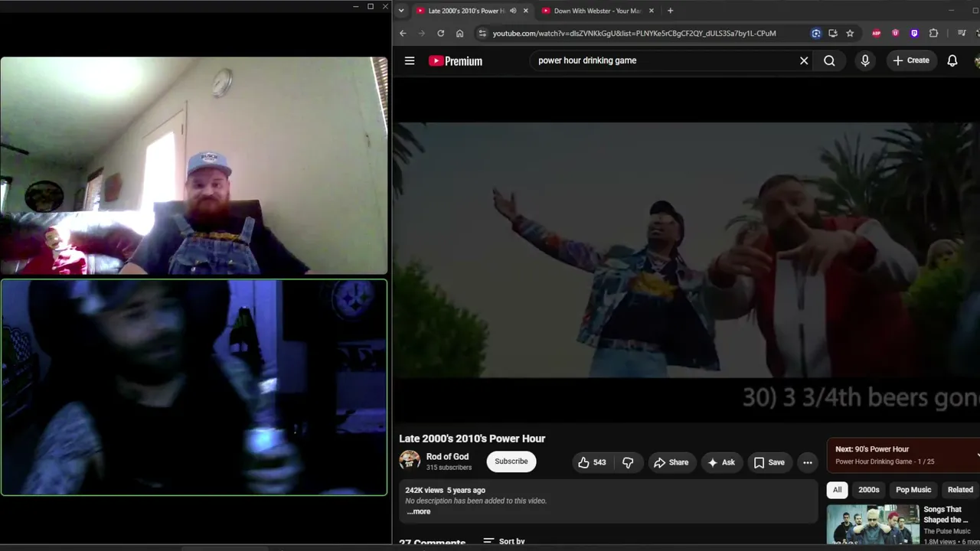Image resolution: width=980 pixels, height=551 pixels.
Task: Open Google Lens icon in address bar
Action: [x=816, y=33]
